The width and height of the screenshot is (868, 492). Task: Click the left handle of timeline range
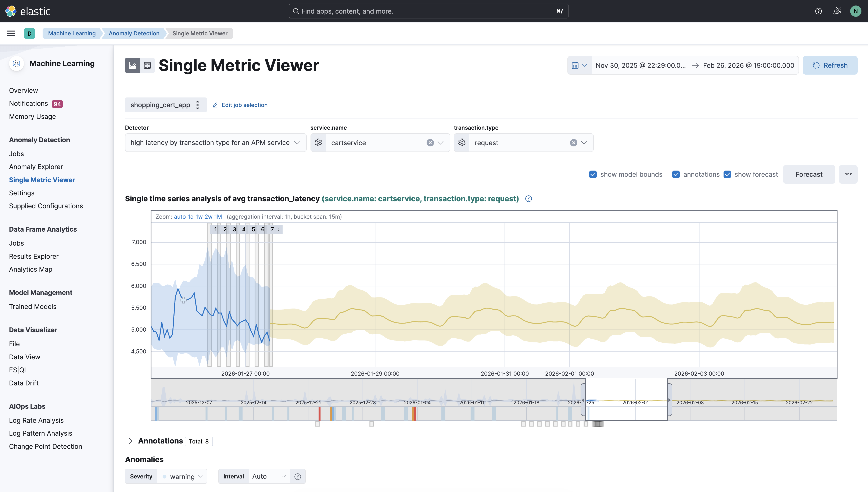[583, 400]
